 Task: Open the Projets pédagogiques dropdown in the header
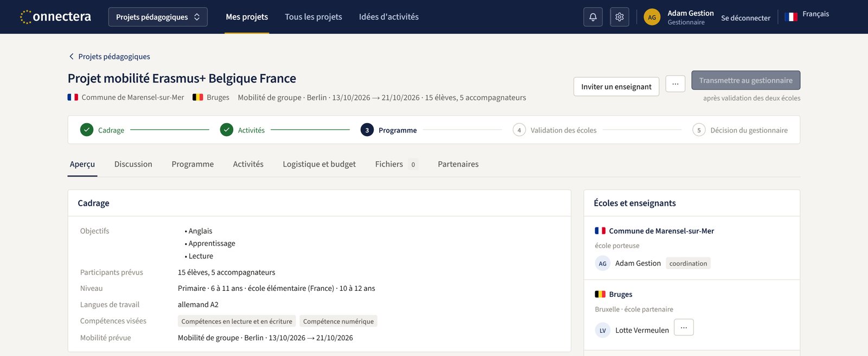[x=158, y=17]
